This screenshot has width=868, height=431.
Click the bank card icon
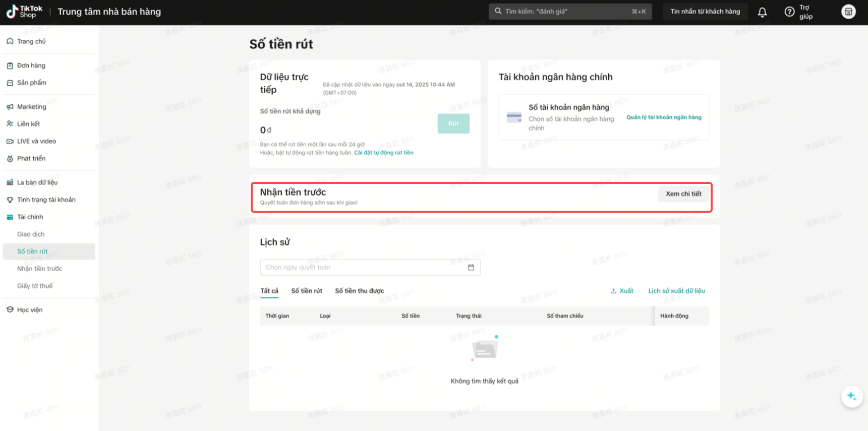tap(514, 117)
